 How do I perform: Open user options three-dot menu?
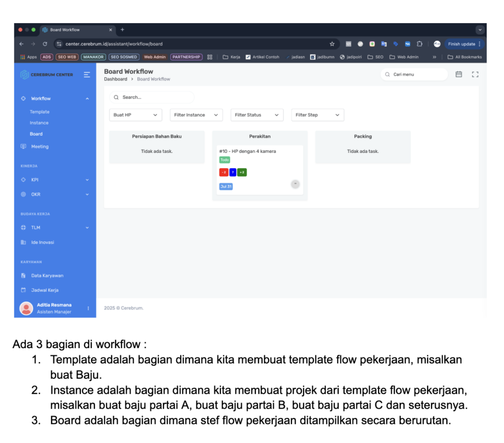coord(88,308)
